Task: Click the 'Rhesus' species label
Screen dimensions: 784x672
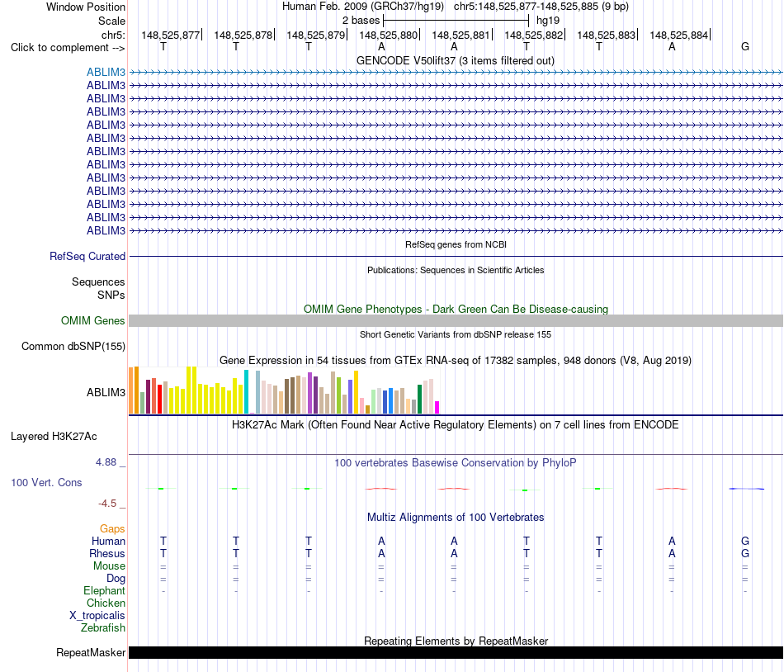Action: point(107,553)
